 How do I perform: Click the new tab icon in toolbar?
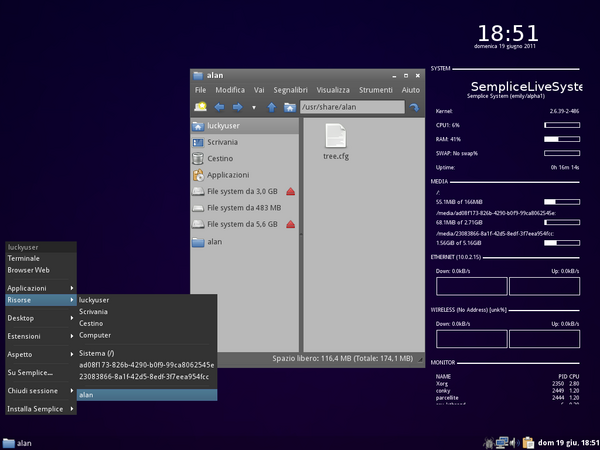201,106
